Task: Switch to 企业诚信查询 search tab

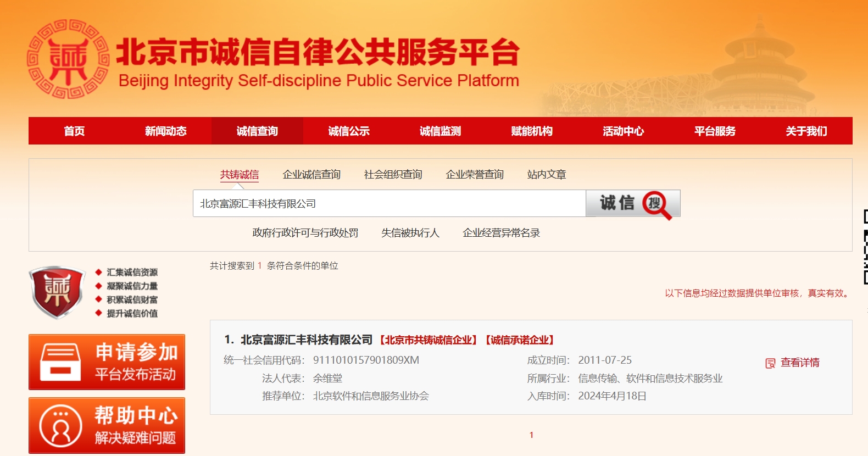Action: click(311, 175)
